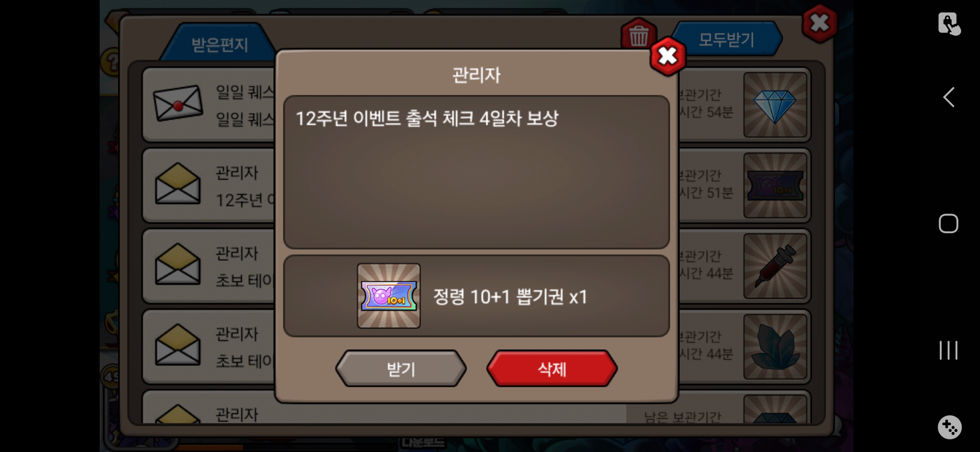This screenshot has width=980, height=452.
Task: Open the game controller tools icon
Action: (949, 427)
